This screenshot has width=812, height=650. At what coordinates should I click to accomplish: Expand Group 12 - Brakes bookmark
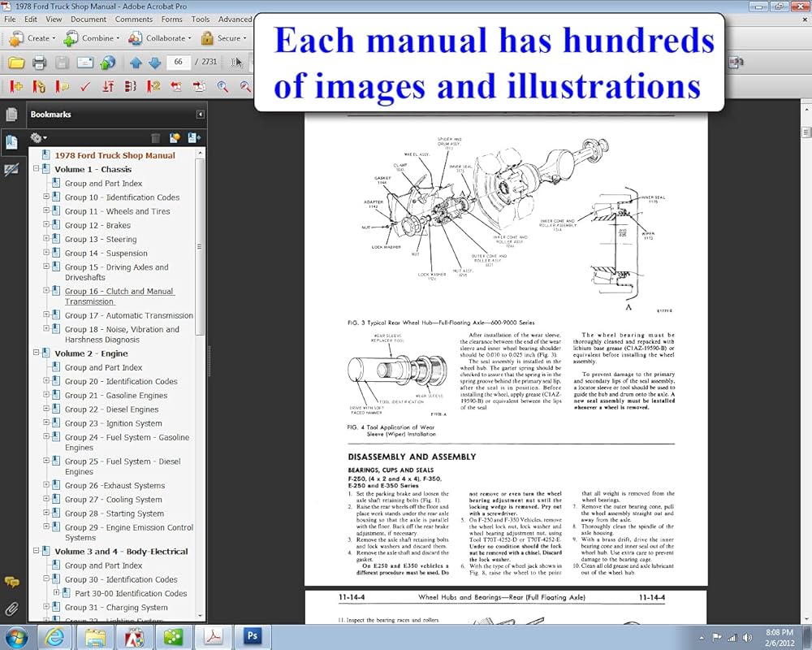46,225
